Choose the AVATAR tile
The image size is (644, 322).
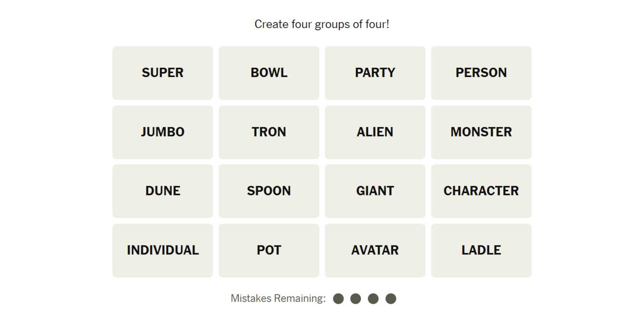pyautogui.click(x=375, y=250)
